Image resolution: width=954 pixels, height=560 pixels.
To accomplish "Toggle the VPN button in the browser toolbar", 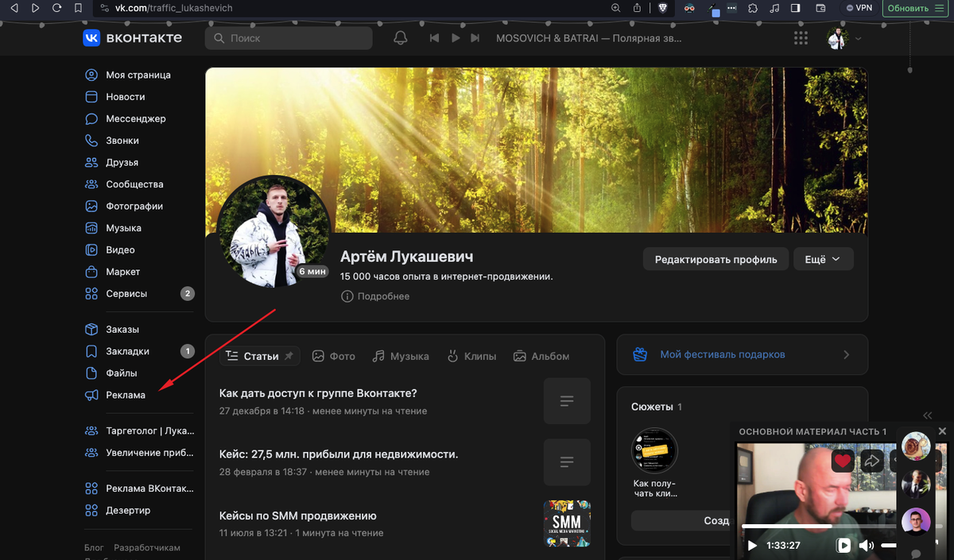I will tap(860, 8).
